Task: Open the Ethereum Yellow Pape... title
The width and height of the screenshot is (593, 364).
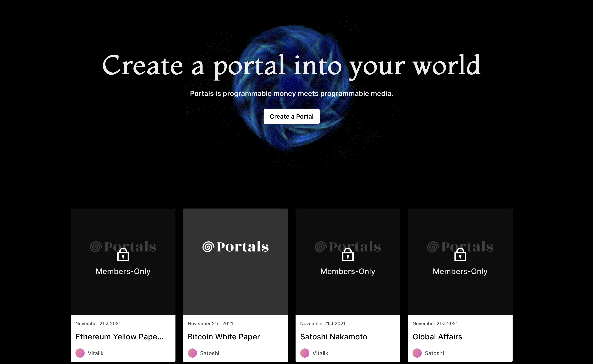Action: click(x=119, y=337)
